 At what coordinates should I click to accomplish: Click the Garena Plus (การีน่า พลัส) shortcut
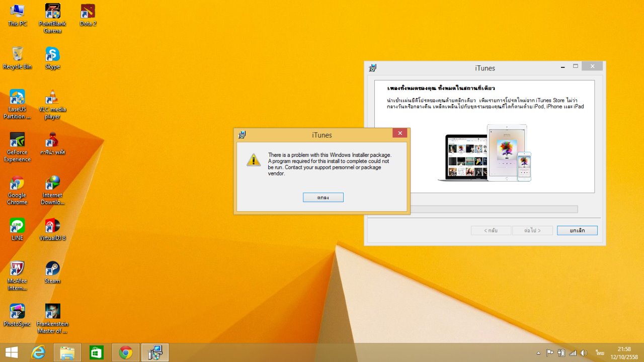pos(52,144)
